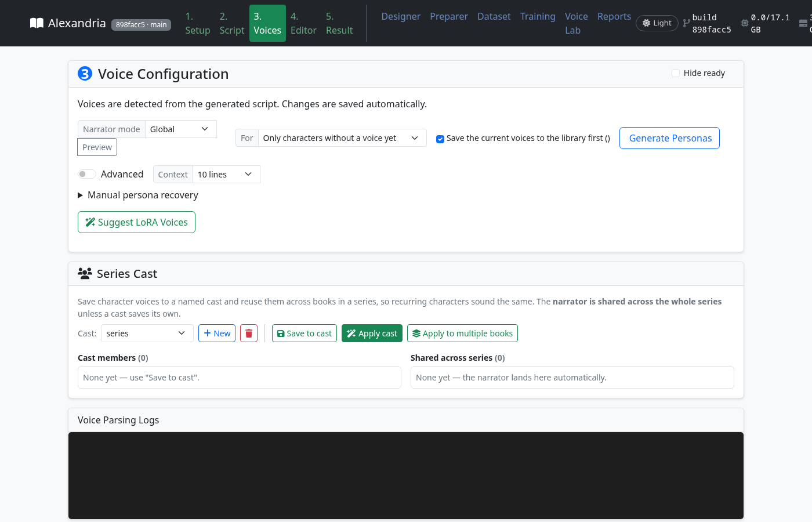
Task: Click the git branch icon beside build
Action: click(x=687, y=23)
